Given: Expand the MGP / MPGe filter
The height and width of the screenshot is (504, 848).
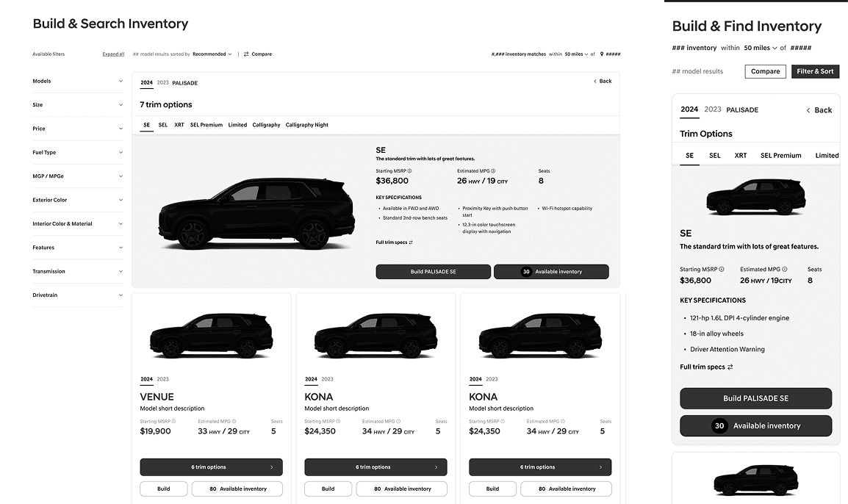Looking at the screenshot, I should pos(78,176).
